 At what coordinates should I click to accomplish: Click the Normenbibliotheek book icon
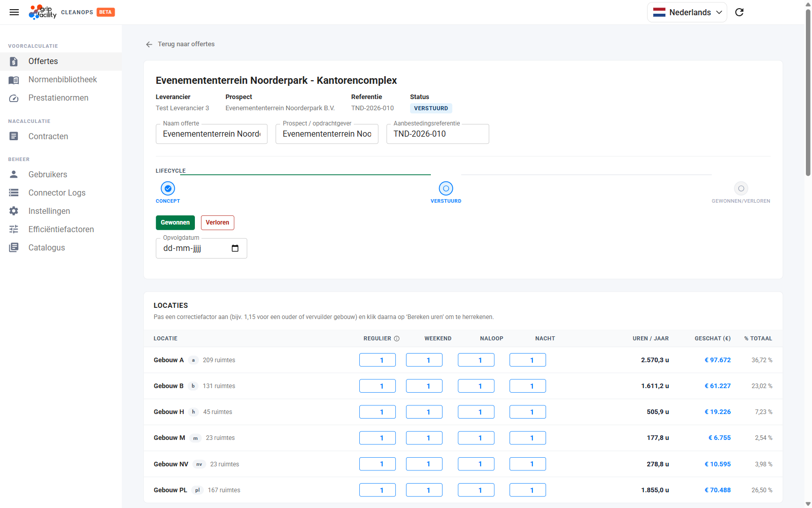pos(14,80)
